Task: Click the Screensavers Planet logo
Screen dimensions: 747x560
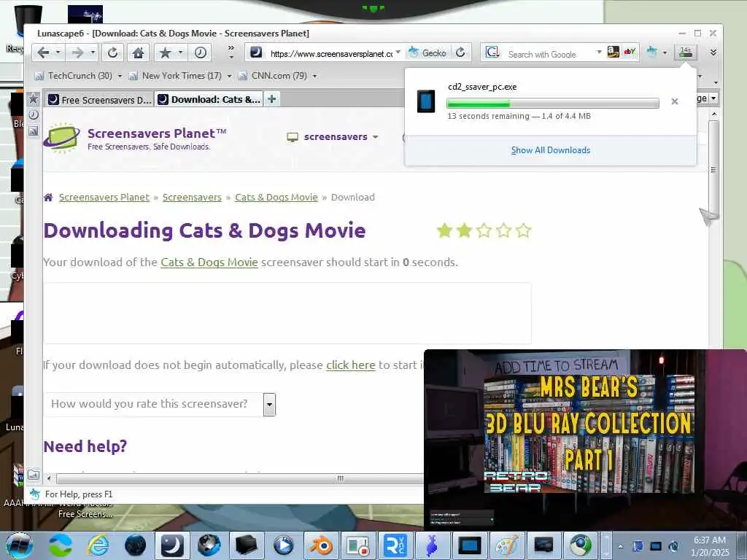Action: point(135,138)
